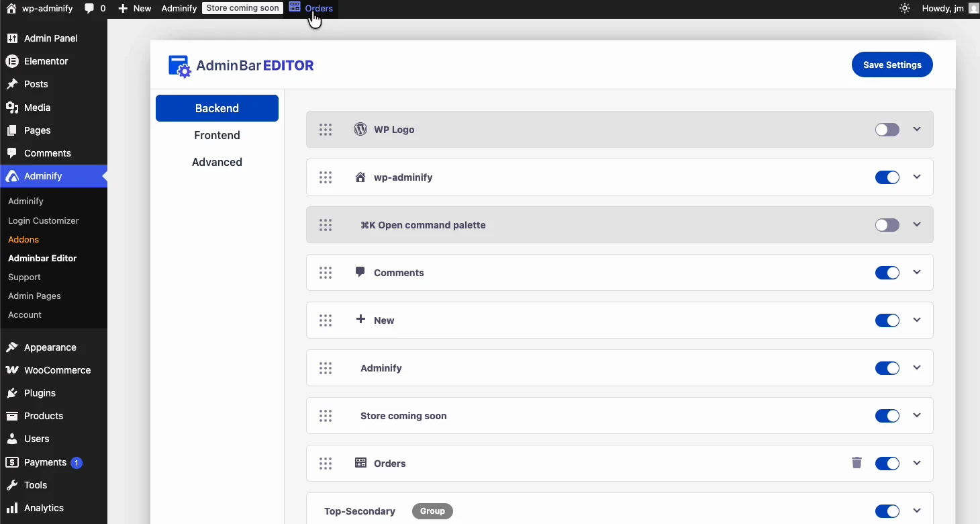Click the plus icon in the New row
This screenshot has width=980, height=524.
[360, 319]
